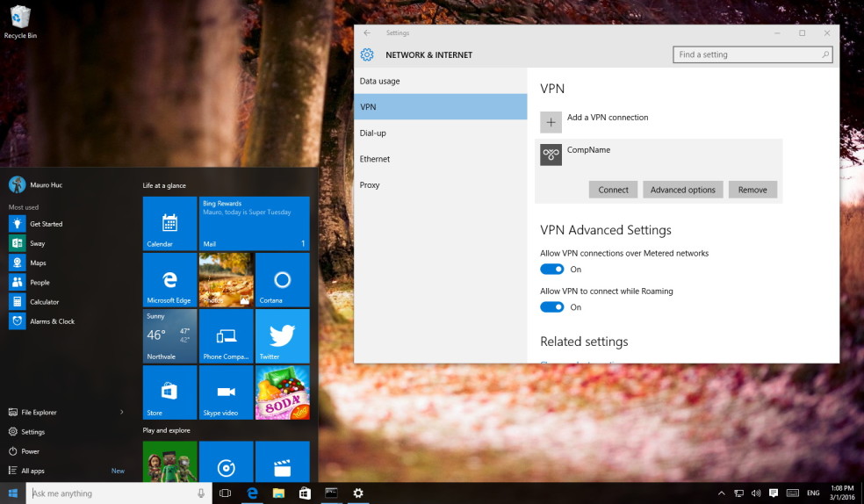Disable VPN connections over Metered networks
The height and width of the screenshot is (504, 864).
[x=551, y=269]
